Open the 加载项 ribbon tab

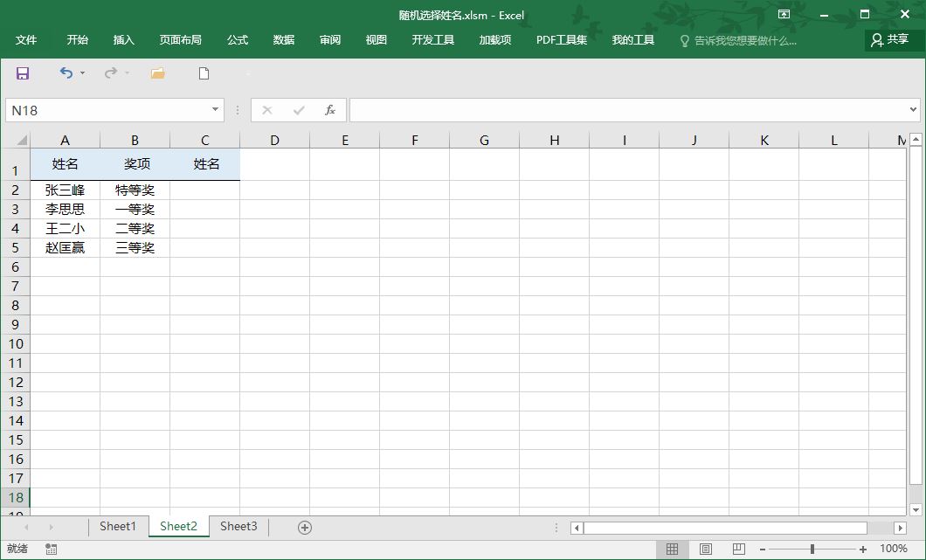495,40
